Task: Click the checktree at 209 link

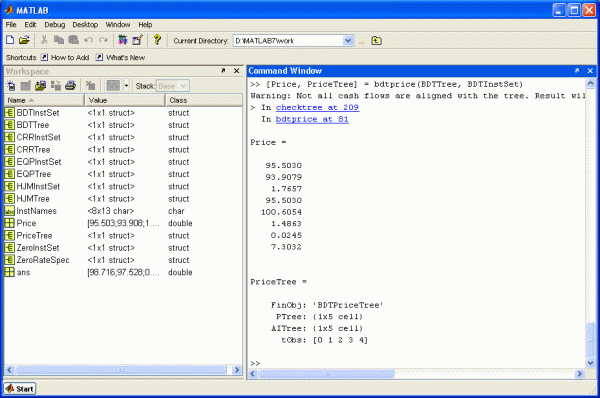Action: tap(317, 108)
